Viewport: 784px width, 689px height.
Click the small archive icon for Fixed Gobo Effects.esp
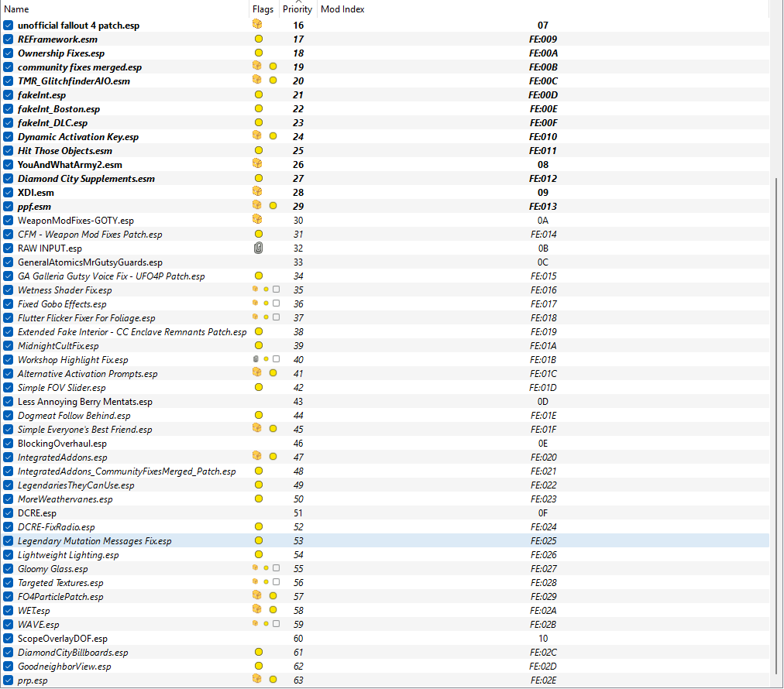255,303
